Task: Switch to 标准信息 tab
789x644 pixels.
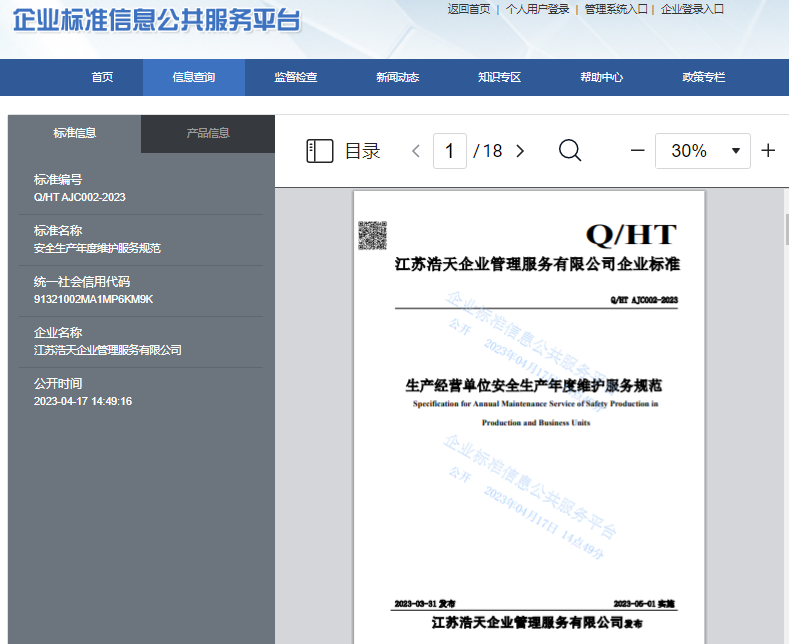Action: (x=74, y=133)
